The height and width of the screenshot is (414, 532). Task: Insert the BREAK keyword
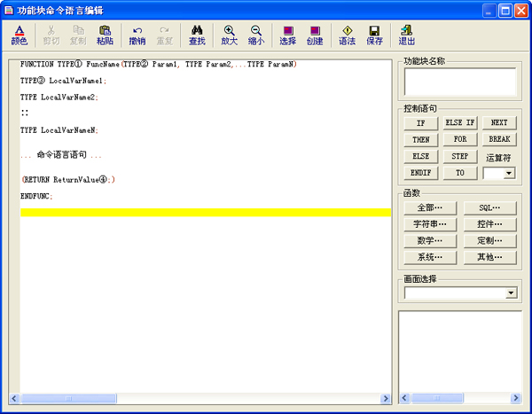pos(499,139)
